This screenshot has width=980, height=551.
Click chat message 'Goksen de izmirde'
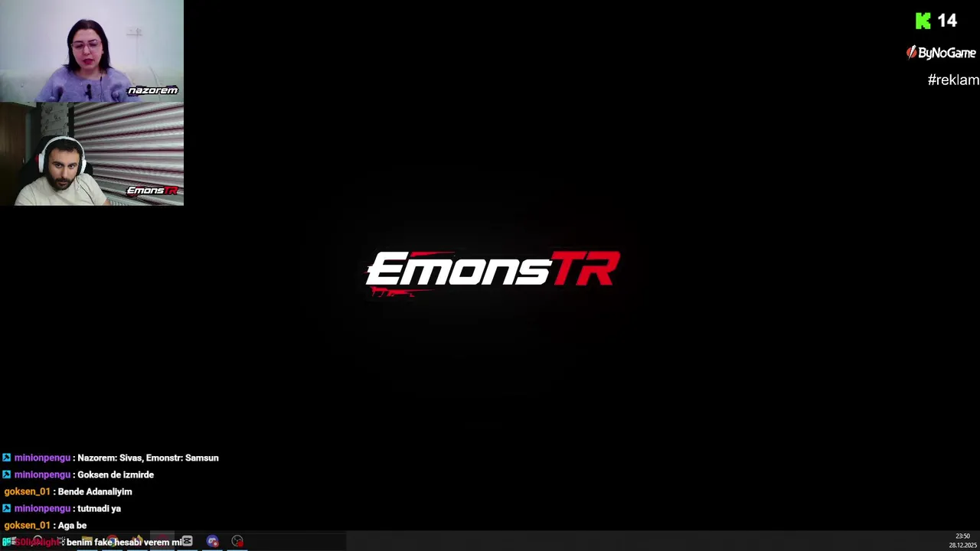[116, 474]
